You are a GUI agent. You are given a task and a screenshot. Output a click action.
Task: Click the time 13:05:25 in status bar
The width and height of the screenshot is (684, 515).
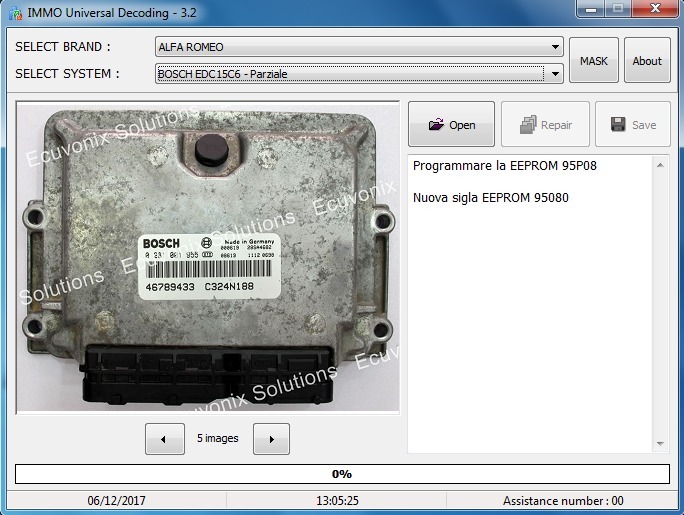[337, 501]
